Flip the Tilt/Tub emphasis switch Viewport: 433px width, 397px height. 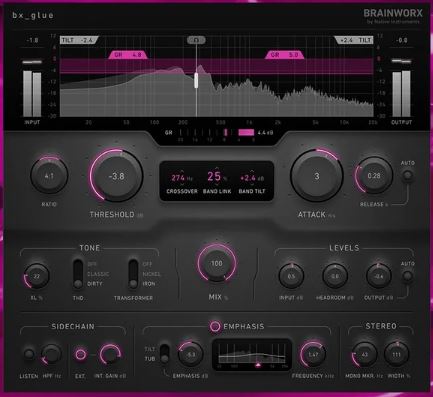pos(164,354)
